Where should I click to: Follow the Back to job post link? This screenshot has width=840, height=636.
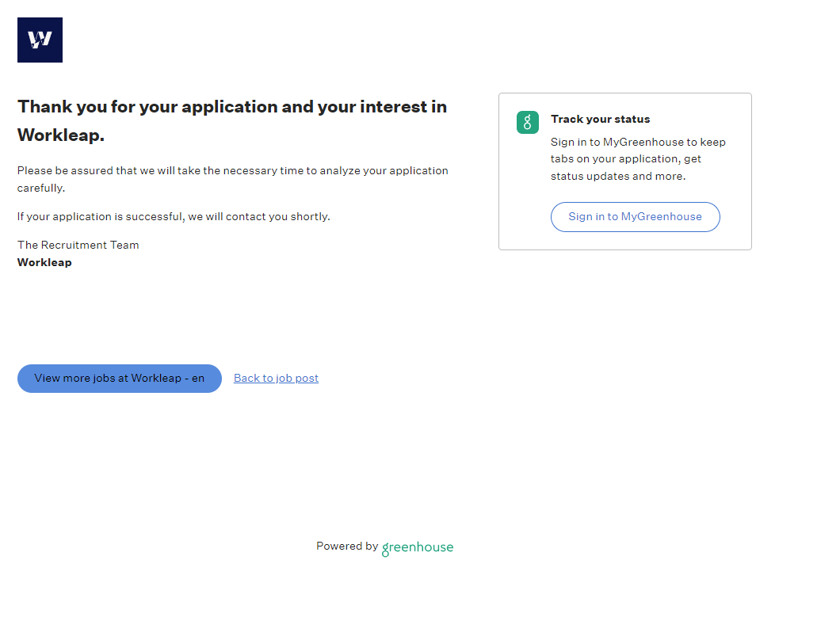(276, 379)
